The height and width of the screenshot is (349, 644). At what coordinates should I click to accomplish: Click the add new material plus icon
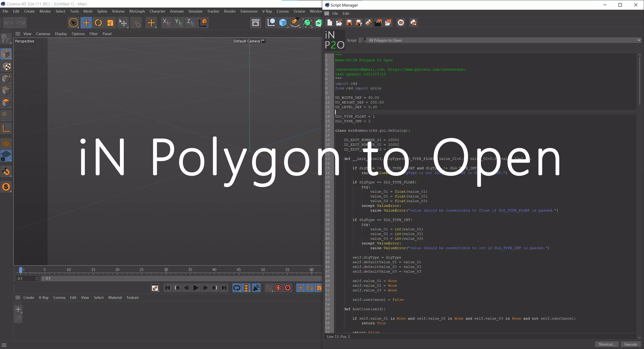pos(18,309)
